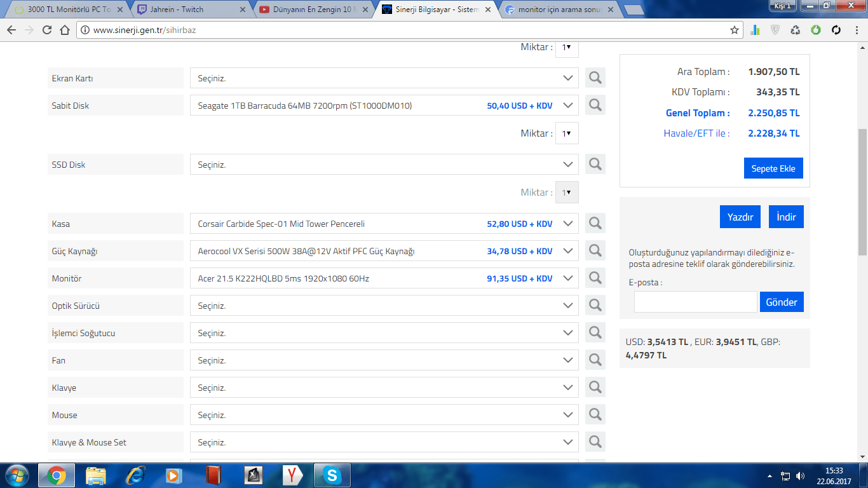Open the Mouse selection dropdown
The width and height of the screenshot is (868, 488).
384,415
